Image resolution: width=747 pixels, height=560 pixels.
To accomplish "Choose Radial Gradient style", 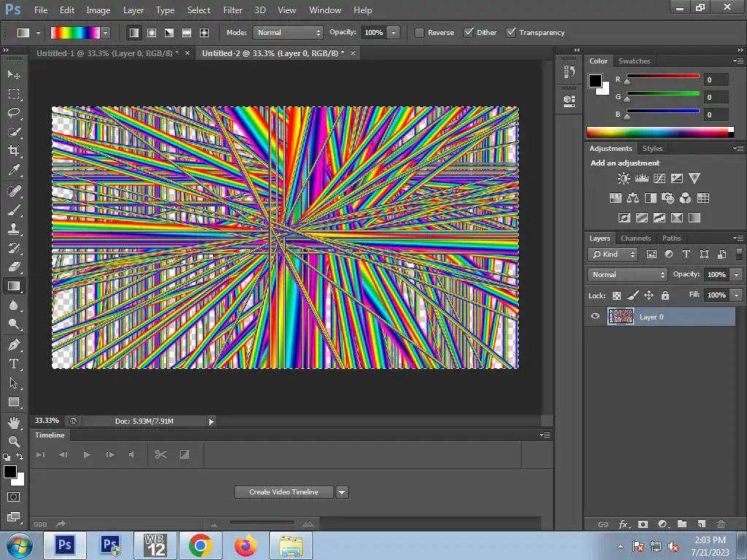I will pyautogui.click(x=152, y=32).
